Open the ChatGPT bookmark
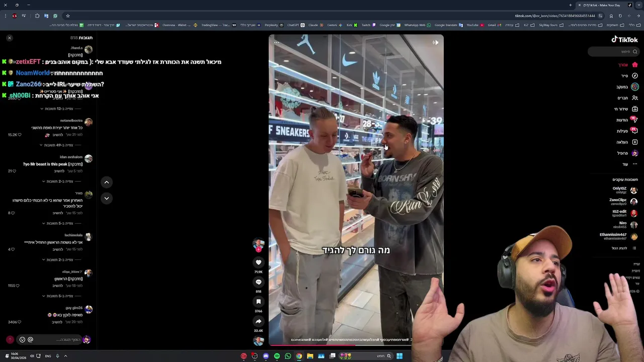The width and height of the screenshot is (644, 362). [x=295, y=25]
